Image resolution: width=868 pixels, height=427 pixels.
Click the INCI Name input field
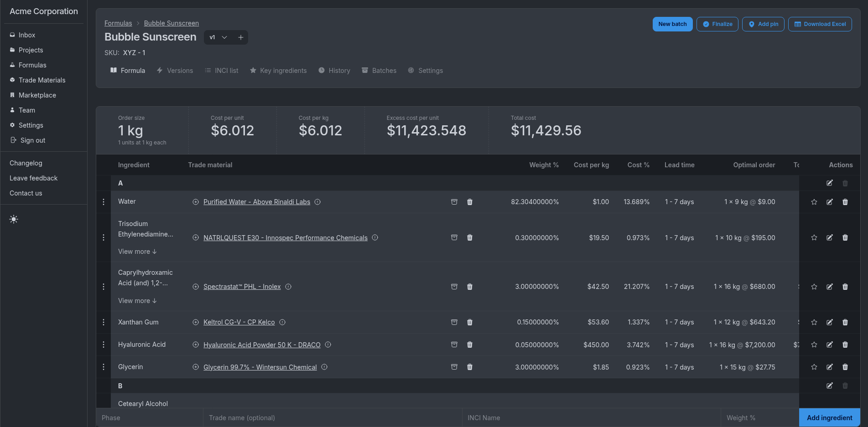click(x=591, y=418)
